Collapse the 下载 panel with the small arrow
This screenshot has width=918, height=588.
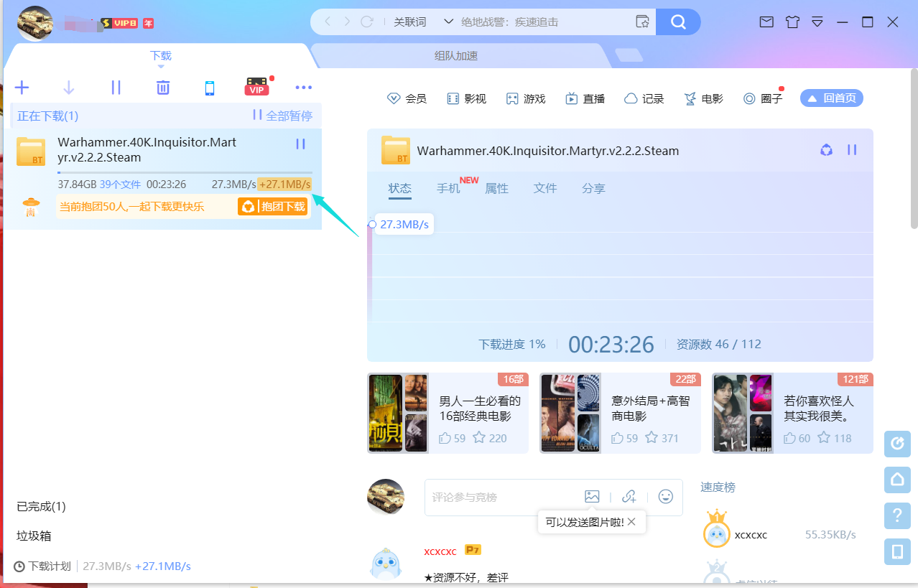point(161,65)
